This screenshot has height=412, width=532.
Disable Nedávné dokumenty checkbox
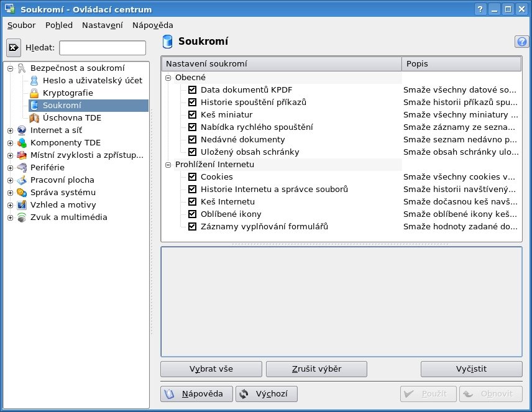193,139
